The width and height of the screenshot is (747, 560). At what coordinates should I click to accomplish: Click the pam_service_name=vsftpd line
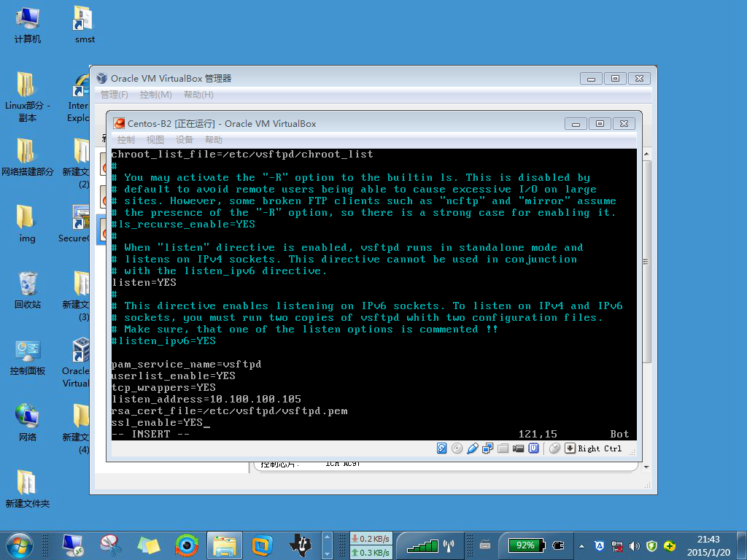click(186, 365)
